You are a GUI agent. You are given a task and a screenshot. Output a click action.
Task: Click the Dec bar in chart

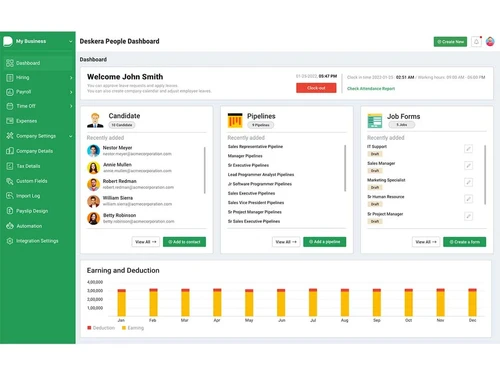coord(472,303)
